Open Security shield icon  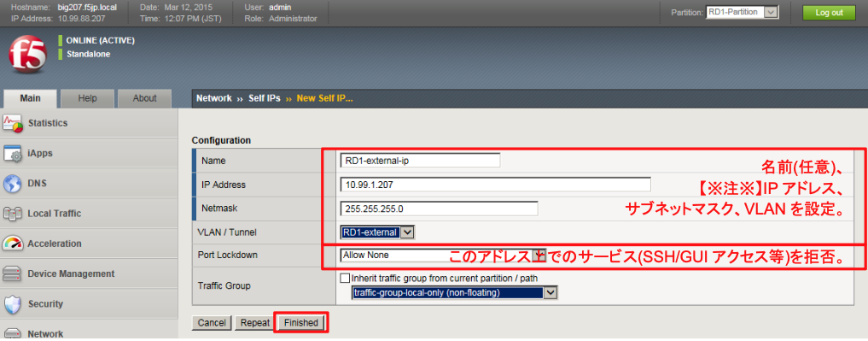click(x=12, y=304)
